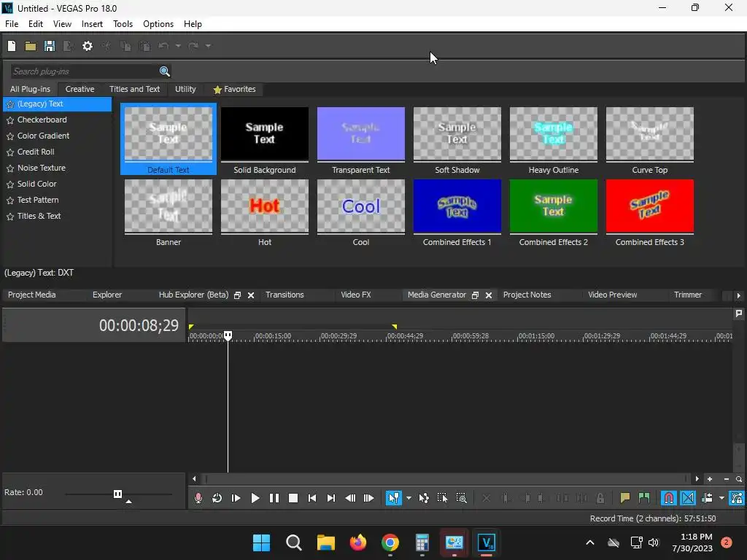Switch to the Video FX tab
The width and height of the screenshot is (747, 560).
click(355, 295)
